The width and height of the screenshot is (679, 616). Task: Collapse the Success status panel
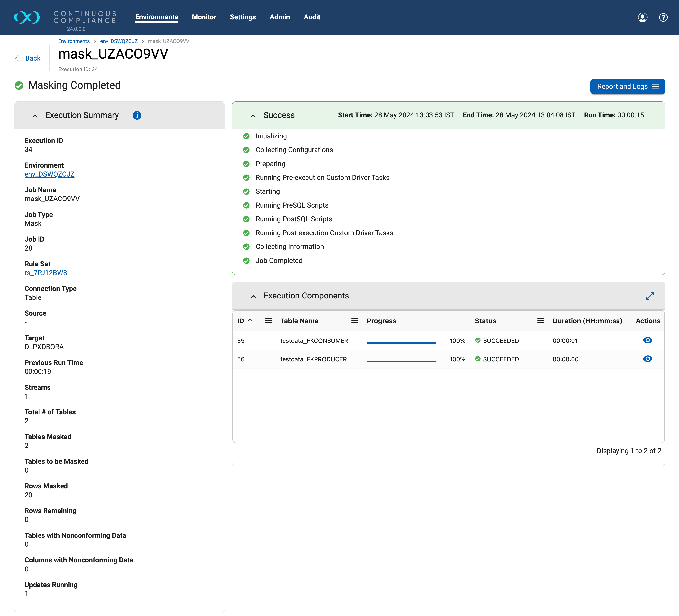[x=253, y=116]
